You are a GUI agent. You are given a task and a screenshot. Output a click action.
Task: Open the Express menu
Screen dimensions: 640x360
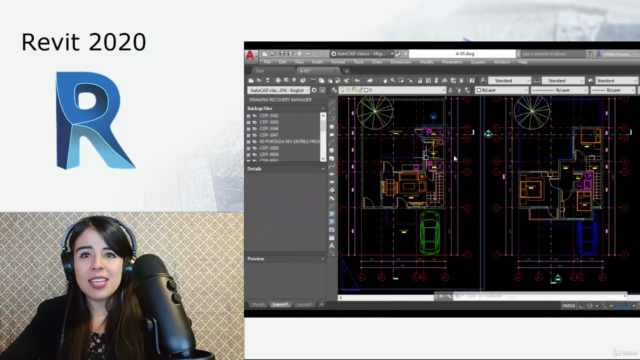(x=478, y=62)
